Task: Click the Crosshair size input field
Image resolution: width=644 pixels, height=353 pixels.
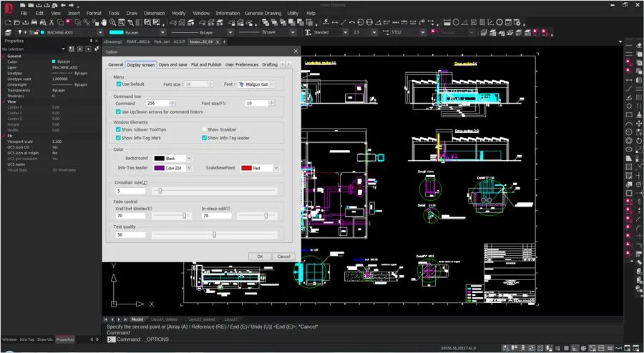Action: 130,191
